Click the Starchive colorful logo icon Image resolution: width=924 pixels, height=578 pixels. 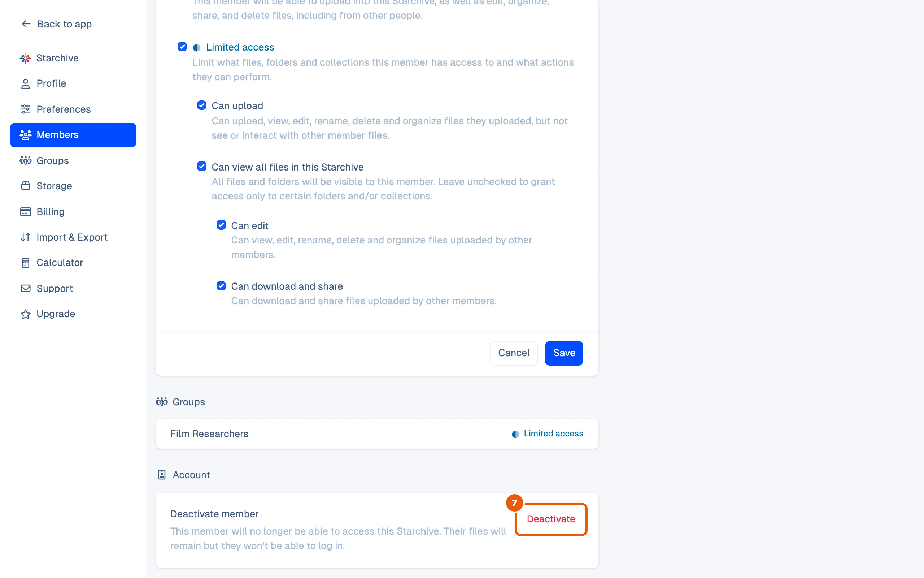pyautogui.click(x=25, y=58)
